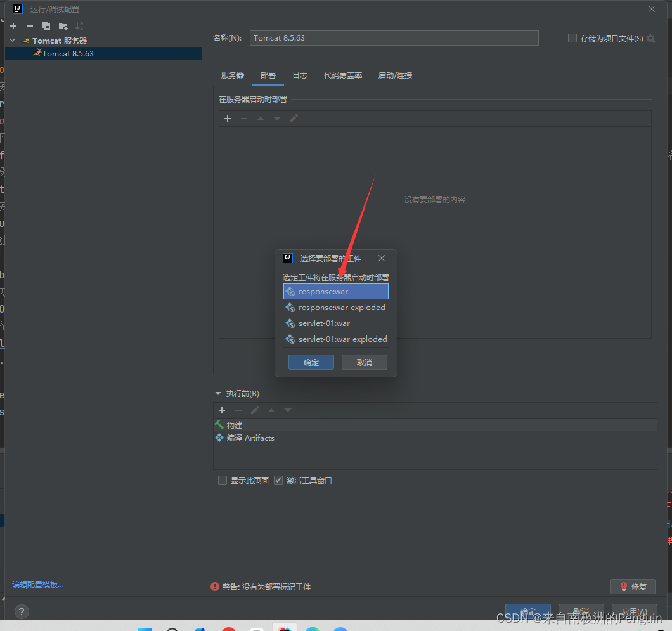
Task: Cancel artifact selection with 取消 in popup
Action: [x=365, y=362]
